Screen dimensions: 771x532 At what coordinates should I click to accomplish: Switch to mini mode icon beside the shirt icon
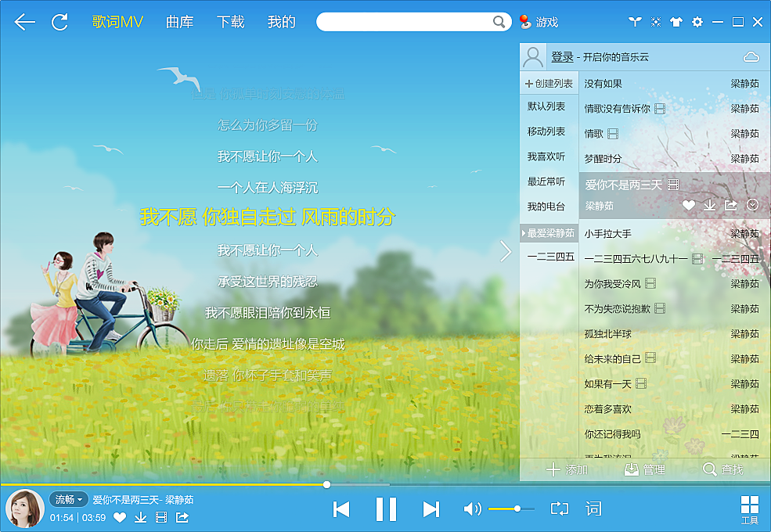[655, 22]
